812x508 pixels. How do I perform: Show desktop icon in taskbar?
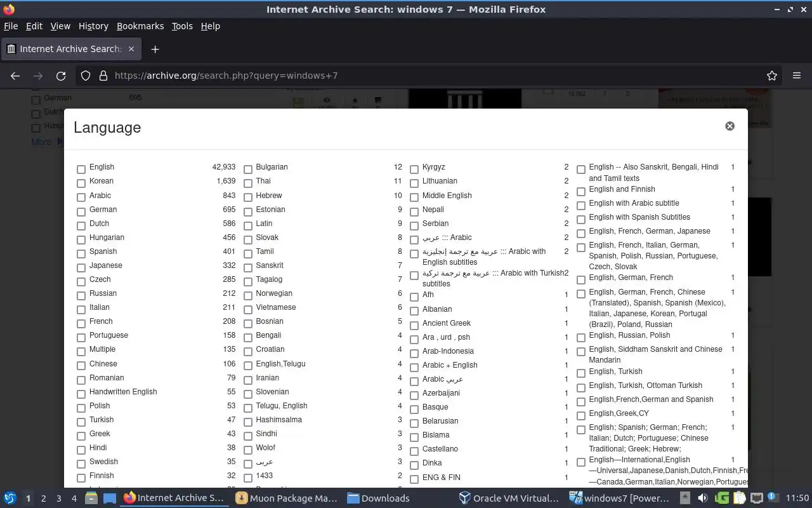tap(110, 498)
